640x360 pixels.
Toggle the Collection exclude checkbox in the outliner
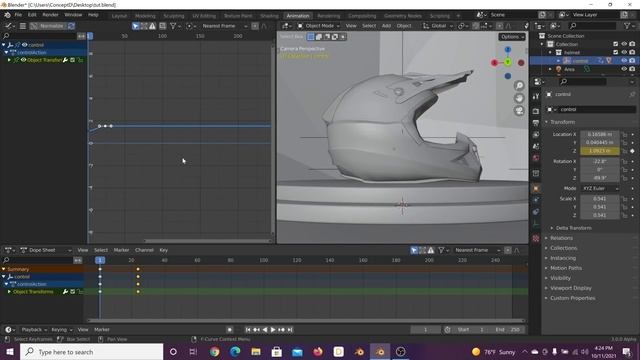(x=616, y=44)
